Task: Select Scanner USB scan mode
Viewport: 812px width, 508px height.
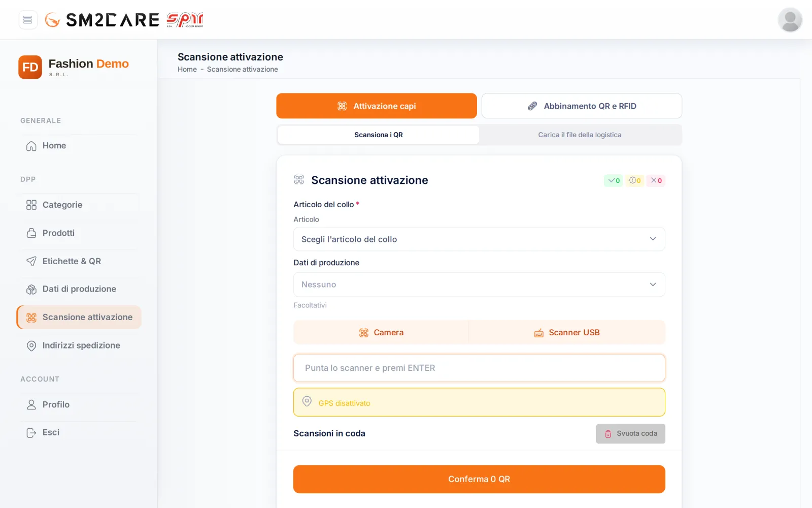Action: pos(567,333)
